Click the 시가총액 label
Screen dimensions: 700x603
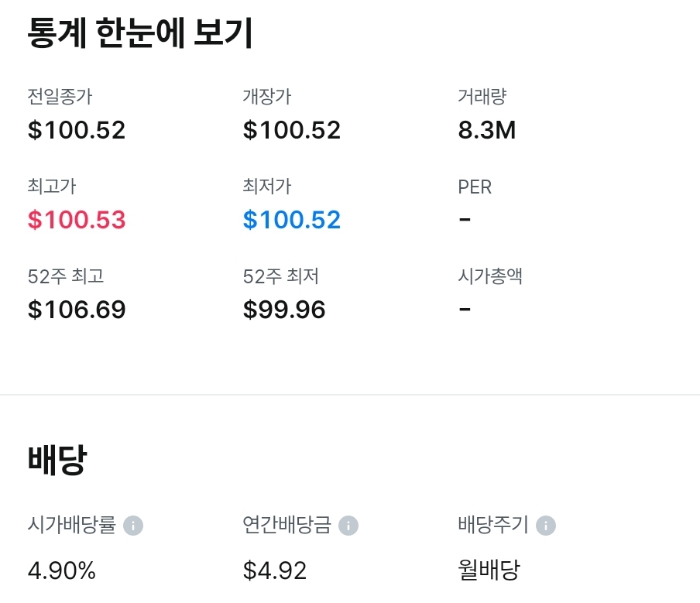(x=490, y=276)
